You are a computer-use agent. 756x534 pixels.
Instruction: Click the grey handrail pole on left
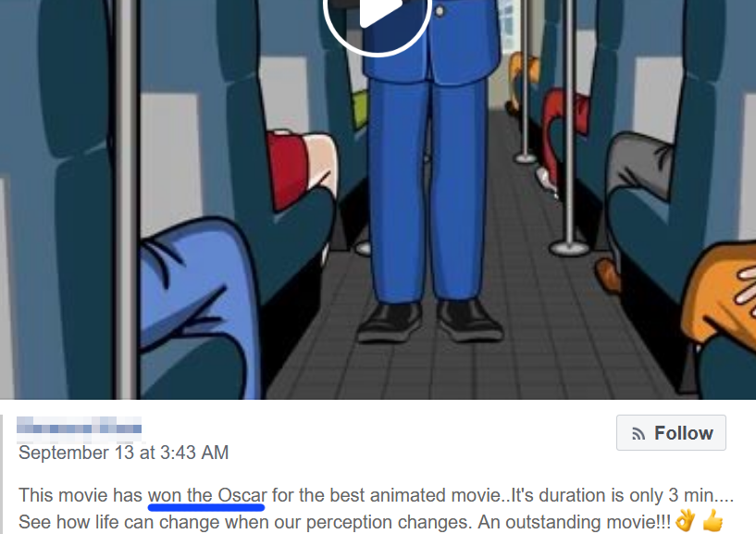click(x=128, y=199)
